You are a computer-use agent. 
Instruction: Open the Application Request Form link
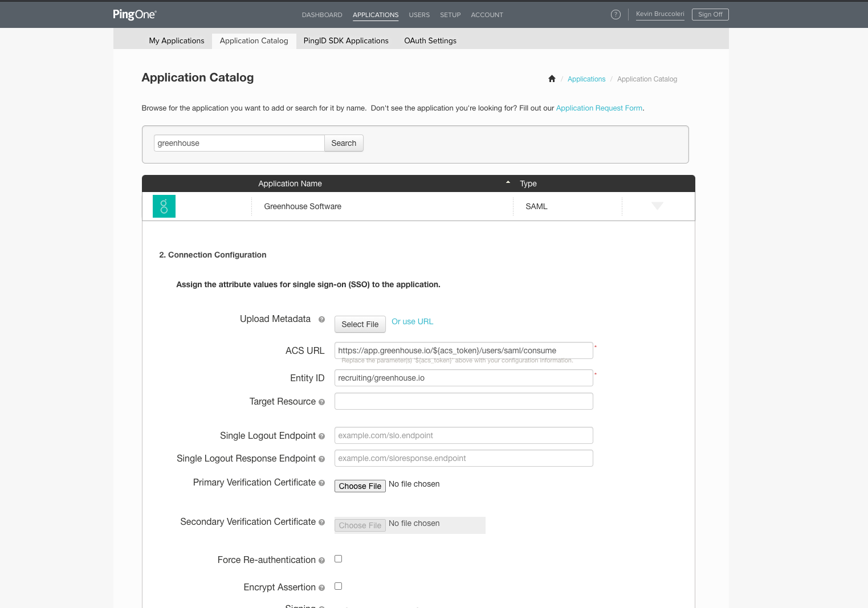point(599,108)
